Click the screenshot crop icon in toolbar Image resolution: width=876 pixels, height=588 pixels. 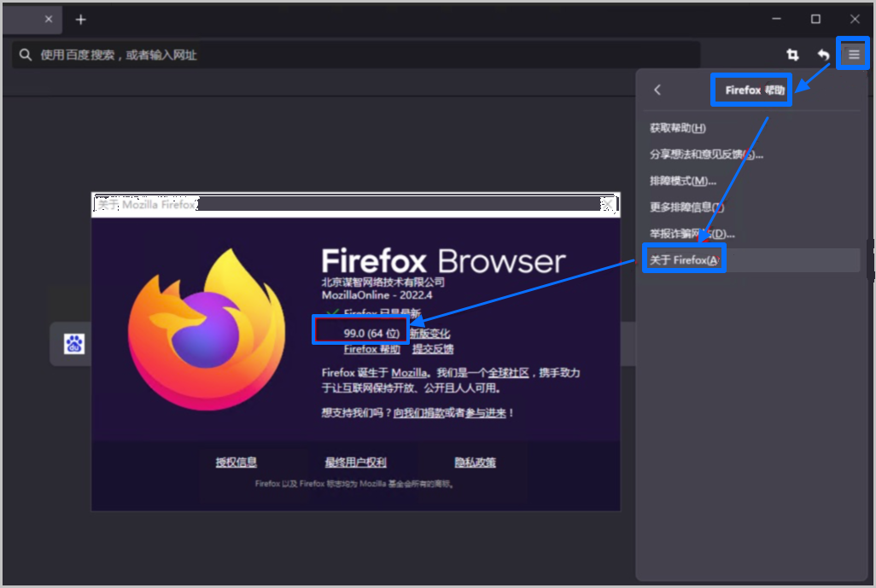point(792,54)
